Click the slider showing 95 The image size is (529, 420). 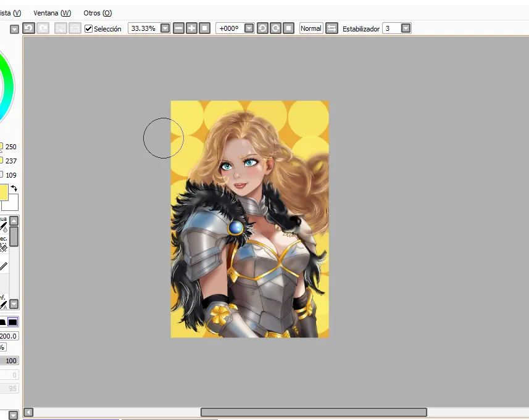(x=9, y=389)
